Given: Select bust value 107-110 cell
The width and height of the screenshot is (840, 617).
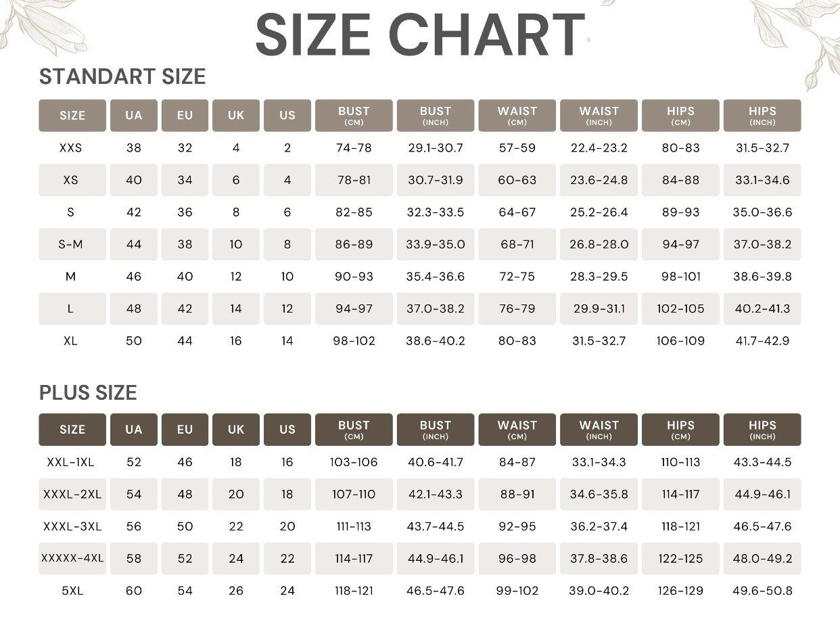Looking at the screenshot, I should [x=354, y=495].
